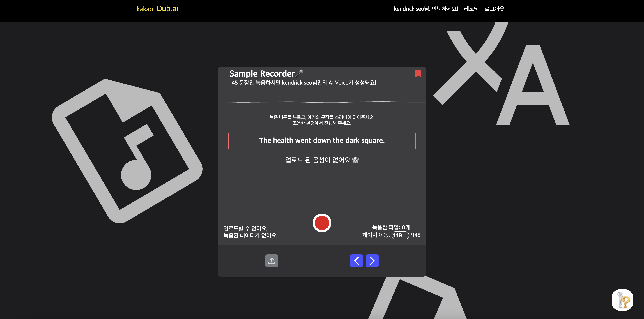
Task: Click the Sample Recorder title
Action: click(262, 73)
